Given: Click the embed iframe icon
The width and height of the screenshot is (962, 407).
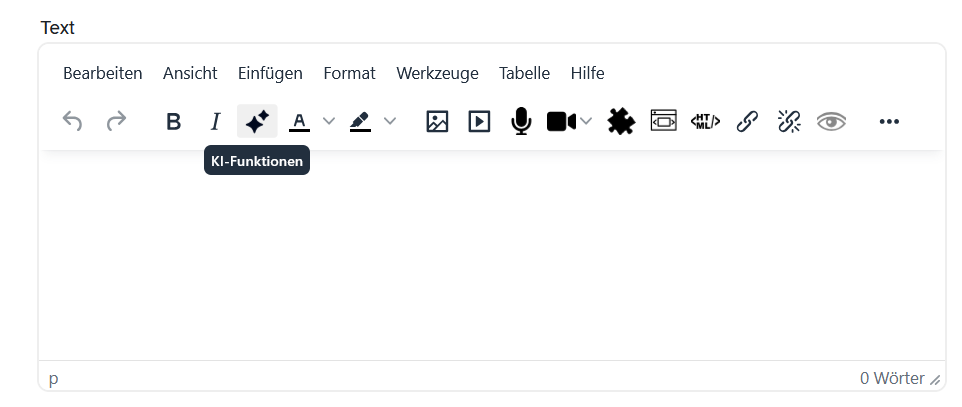Looking at the screenshot, I should point(663,122).
